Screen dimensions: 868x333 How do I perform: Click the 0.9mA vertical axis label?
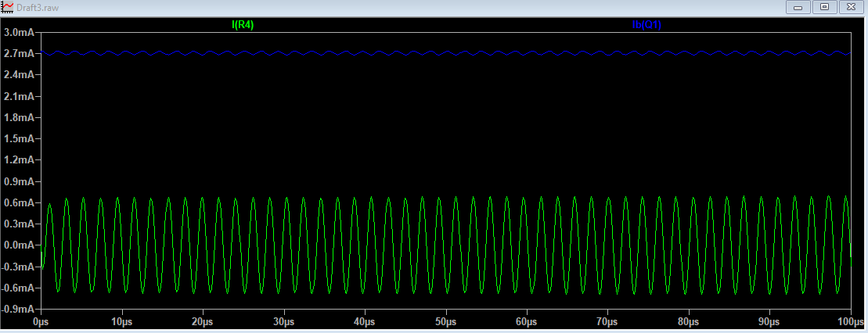[18, 181]
